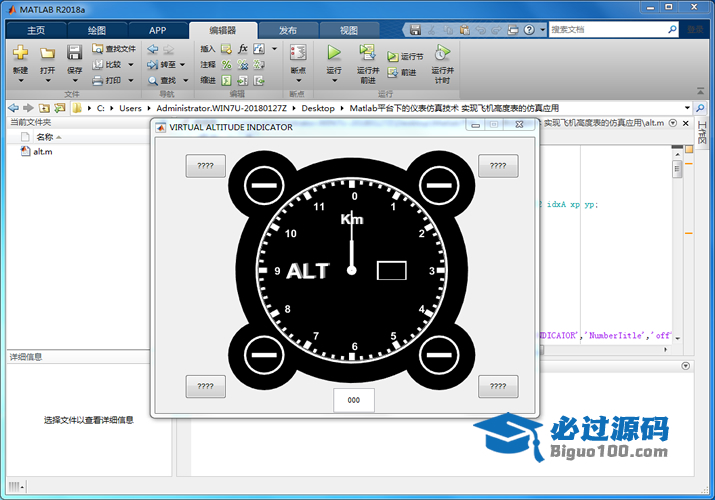Click the smart indent icon
This screenshot has width=715, height=500.
226,81
